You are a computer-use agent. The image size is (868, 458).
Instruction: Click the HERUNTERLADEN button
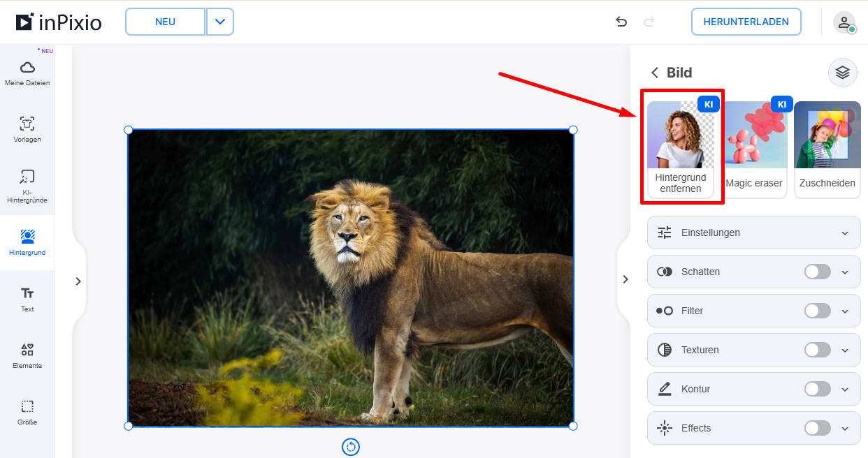pyautogui.click(x=746, y=22)
